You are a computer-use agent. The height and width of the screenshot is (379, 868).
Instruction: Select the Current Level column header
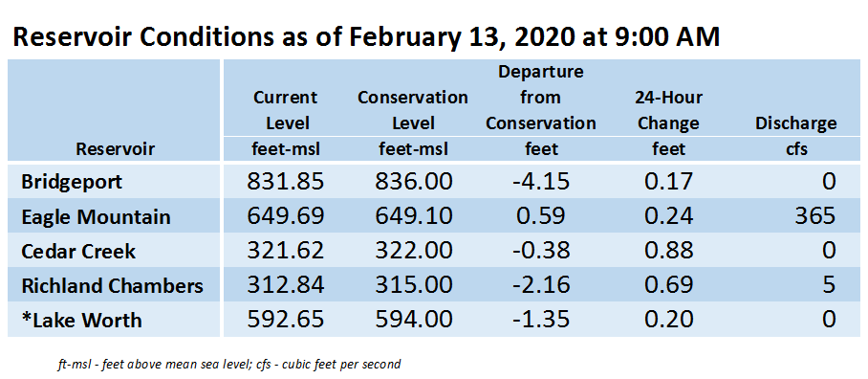(x=286, y=110)
